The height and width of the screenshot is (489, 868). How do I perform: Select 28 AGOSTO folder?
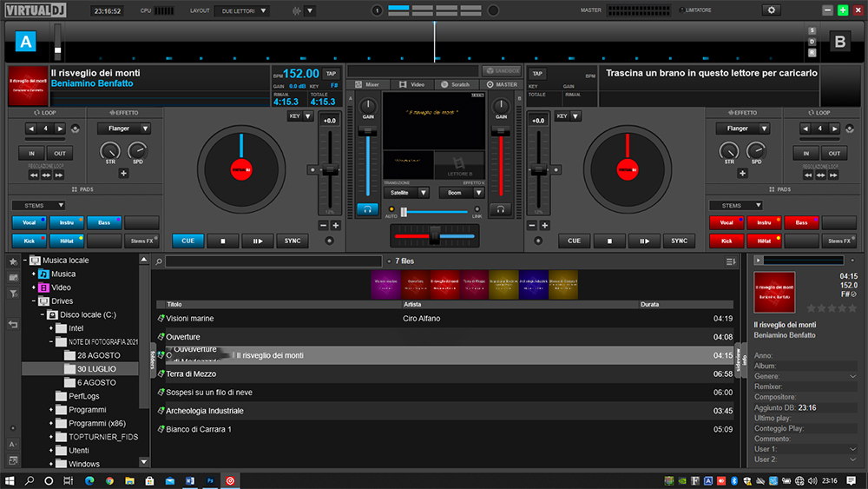point(99,355)
